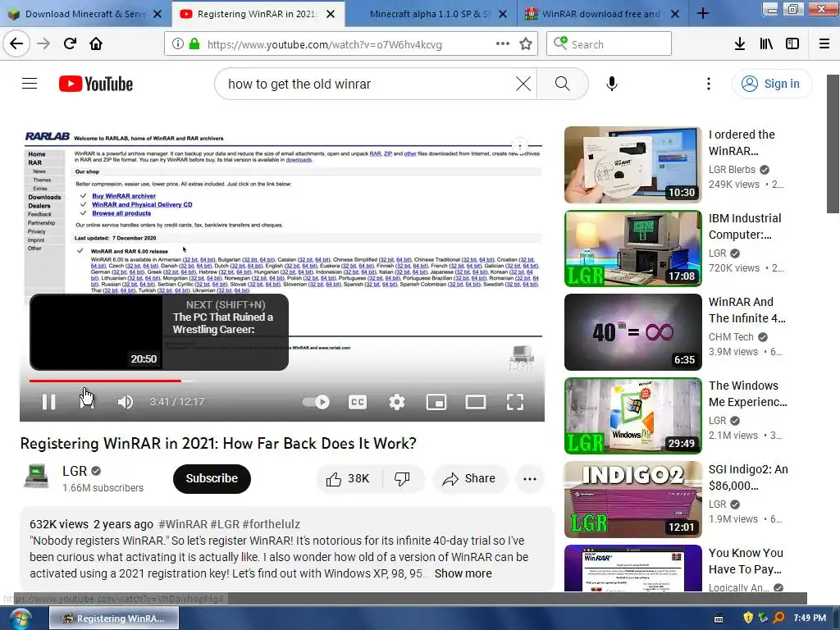Close the WinRAR download free tab

coord(676,14)
